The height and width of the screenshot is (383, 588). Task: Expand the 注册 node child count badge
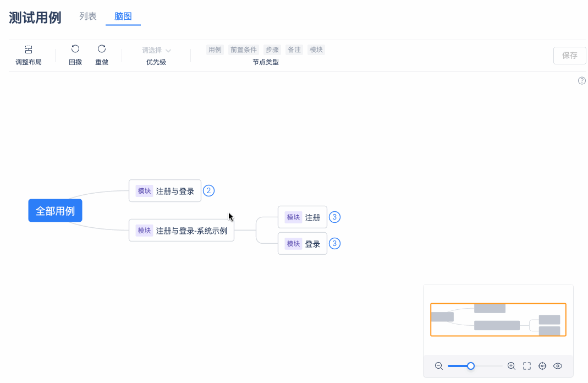(334, 217)
